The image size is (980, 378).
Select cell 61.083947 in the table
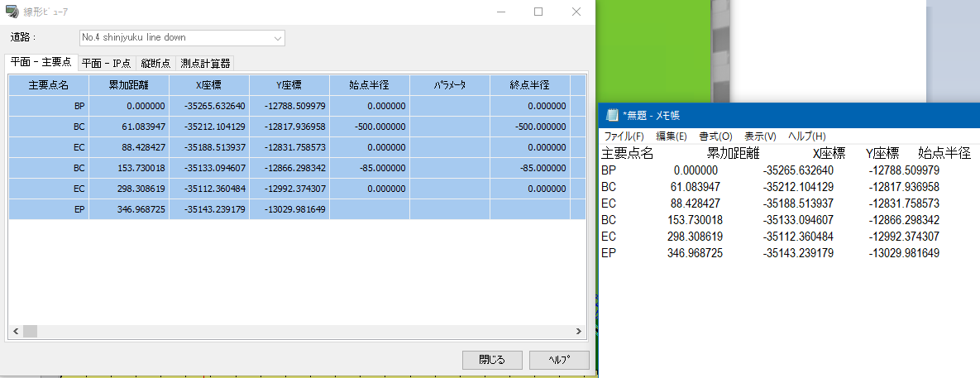129,127
